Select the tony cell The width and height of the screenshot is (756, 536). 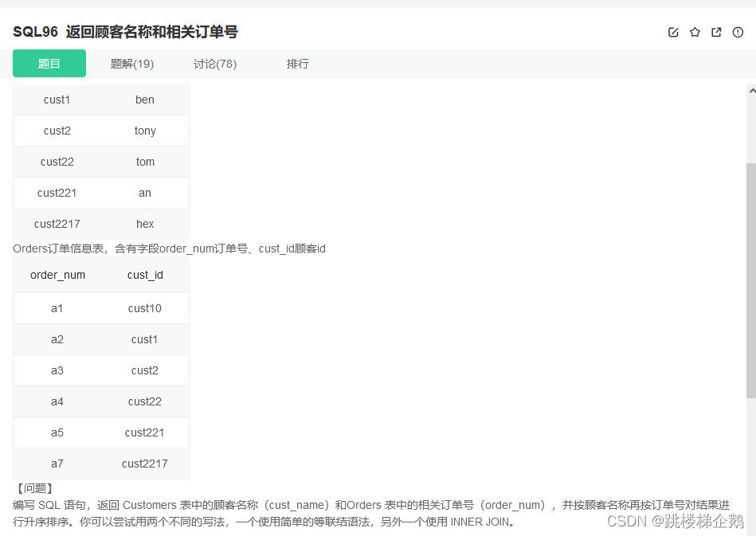(x=145, y=131)
